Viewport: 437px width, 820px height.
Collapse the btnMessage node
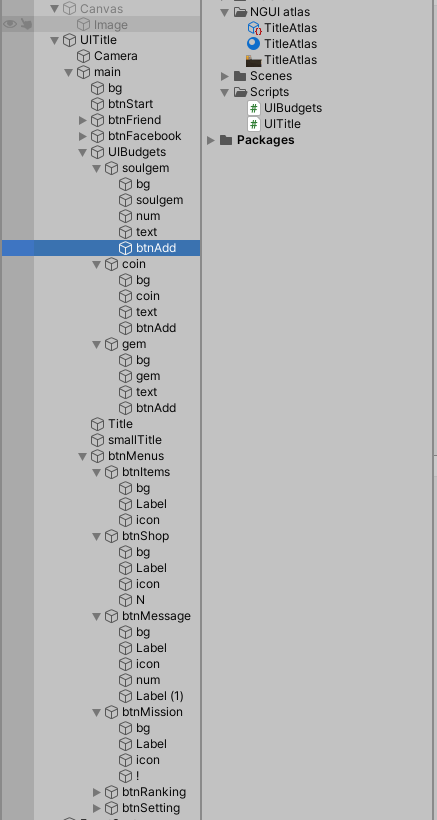pyautogui.click(x=97, y=617)
